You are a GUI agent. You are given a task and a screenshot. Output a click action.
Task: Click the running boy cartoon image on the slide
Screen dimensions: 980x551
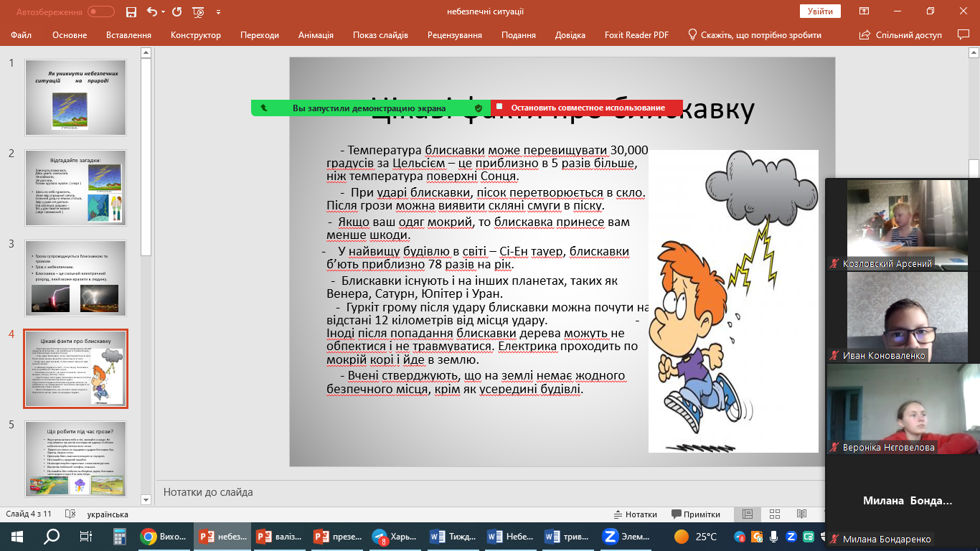coord(733,301)
